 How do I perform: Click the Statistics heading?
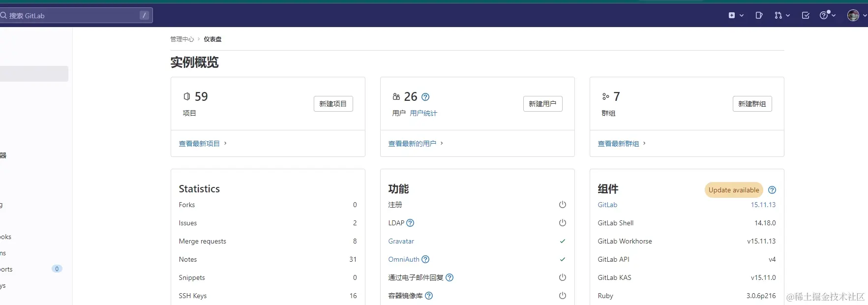pos(199,189)
